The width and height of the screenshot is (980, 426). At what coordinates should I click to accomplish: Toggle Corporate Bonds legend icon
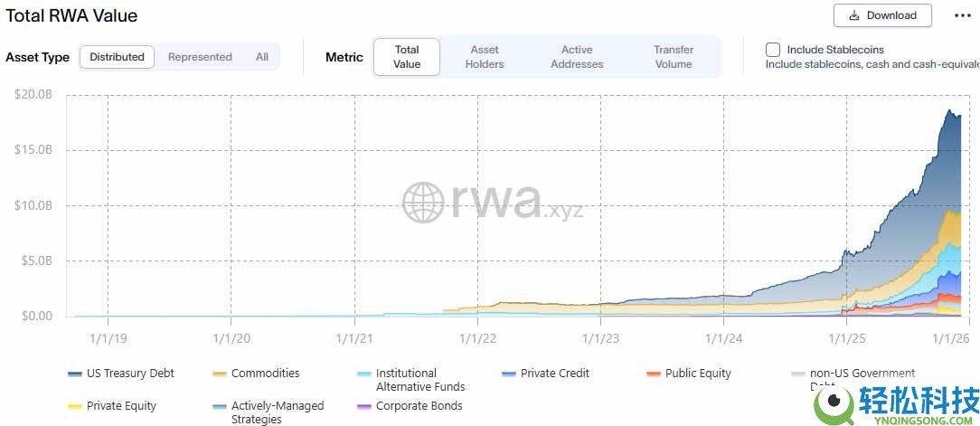click(364, 407)
